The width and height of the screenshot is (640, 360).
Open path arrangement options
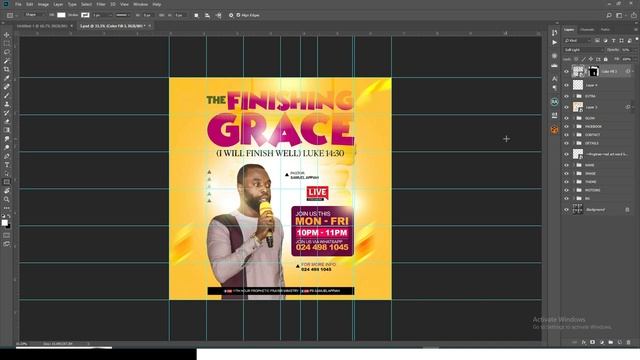[219, 15]
